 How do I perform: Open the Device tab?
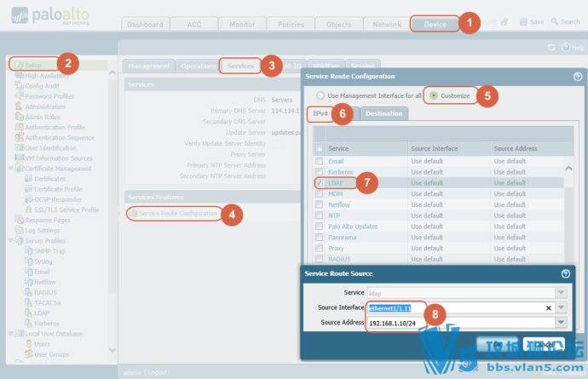point(435,25)
